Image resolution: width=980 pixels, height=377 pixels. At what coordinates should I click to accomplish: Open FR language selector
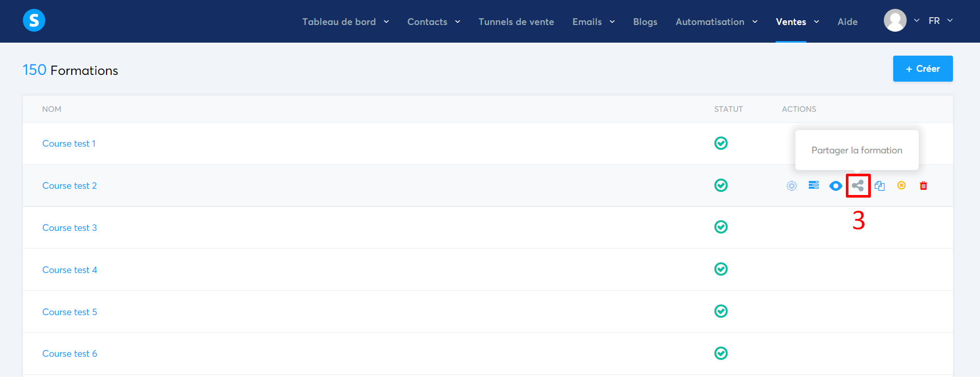(940, 21)
